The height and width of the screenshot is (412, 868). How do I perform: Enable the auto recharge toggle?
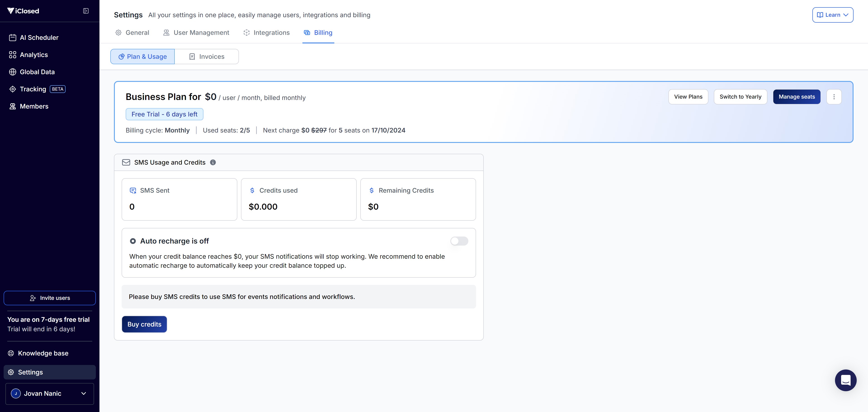click(x=459, y=241)
